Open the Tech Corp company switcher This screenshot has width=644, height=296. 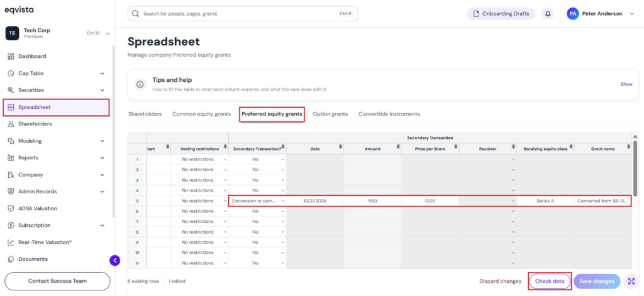pos(57,33)
